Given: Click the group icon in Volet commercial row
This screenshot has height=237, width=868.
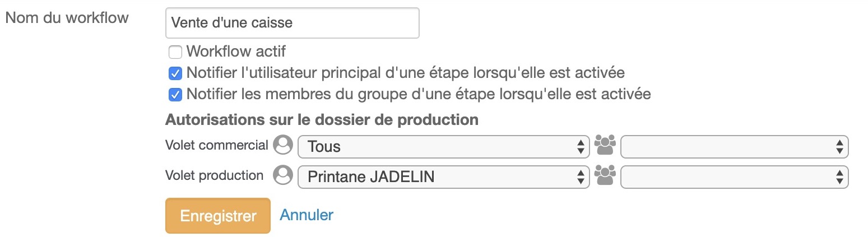Looking at the screenshot, I should point(605,145).
